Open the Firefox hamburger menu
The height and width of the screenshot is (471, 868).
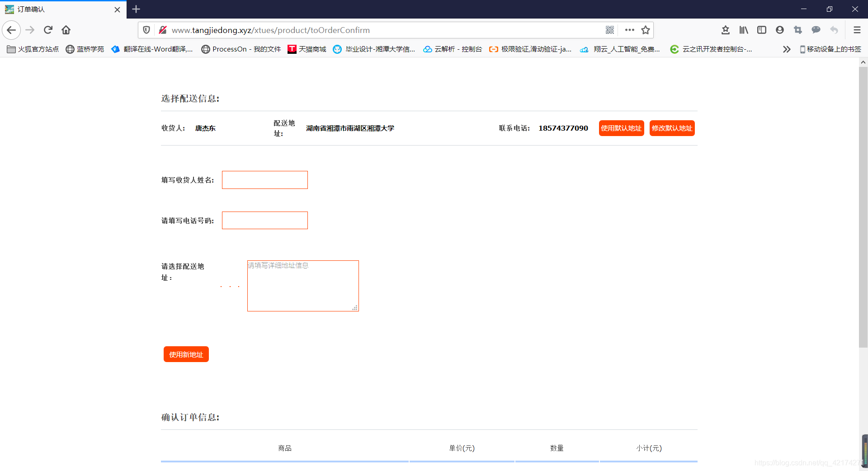tap(857, 30)
